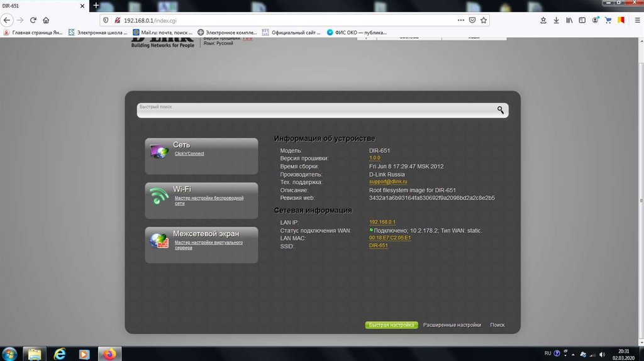Select the Быстрая настройка tab
The height and width of the screenshot is (361, 644).
point(391,325)
